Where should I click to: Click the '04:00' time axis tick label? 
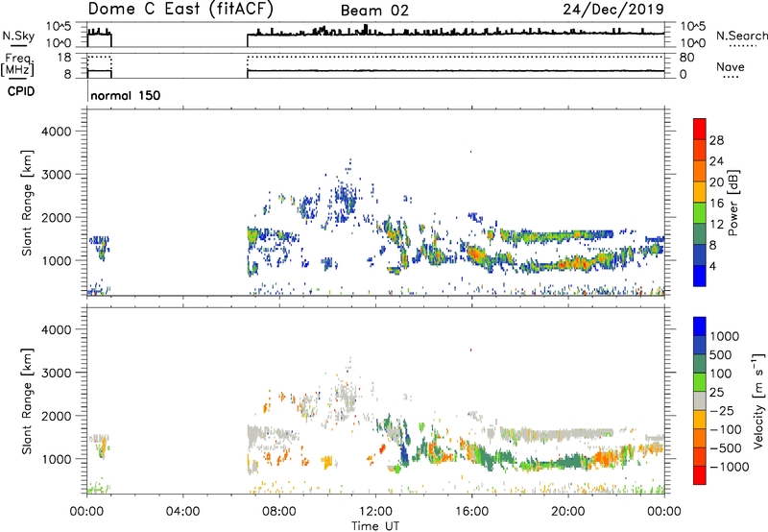(x=182, y=512)
